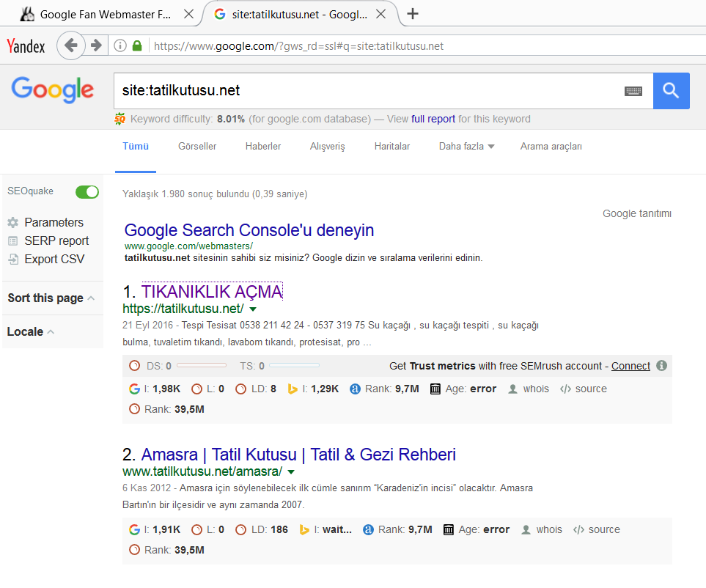Viewport: 706px width, 588px height.
Task: Open the on-screen keyboard icon in search box
Action: pyautogui.click(x=633, y=92)
